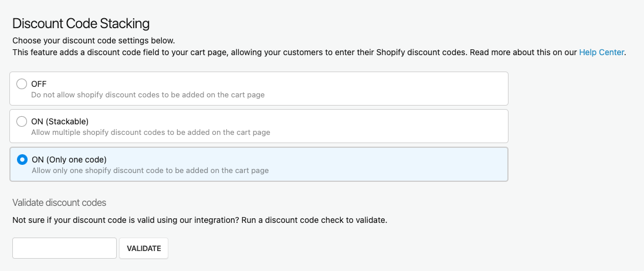Viewport: 644px width, 271px height.
Task: Click the 'Not sure if your discount code' paragraph
Action: [x=200, y=220]
